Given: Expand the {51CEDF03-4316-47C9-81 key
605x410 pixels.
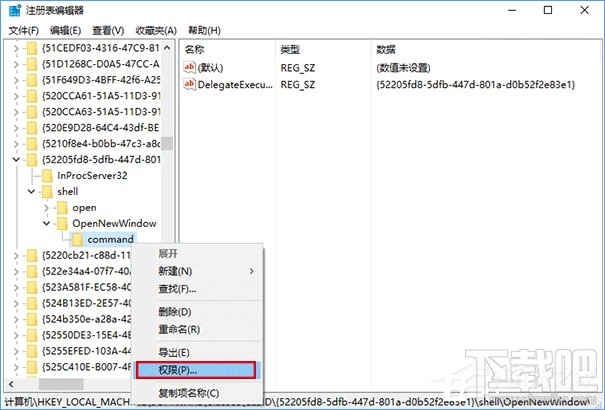Looking at the screenshot, I should 16,49.
